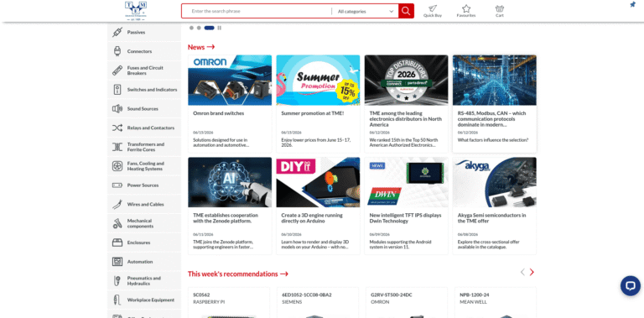Click the Fuses and Circuit Breakers icon
The image size is (644, 318).
[x=117, y=70]
